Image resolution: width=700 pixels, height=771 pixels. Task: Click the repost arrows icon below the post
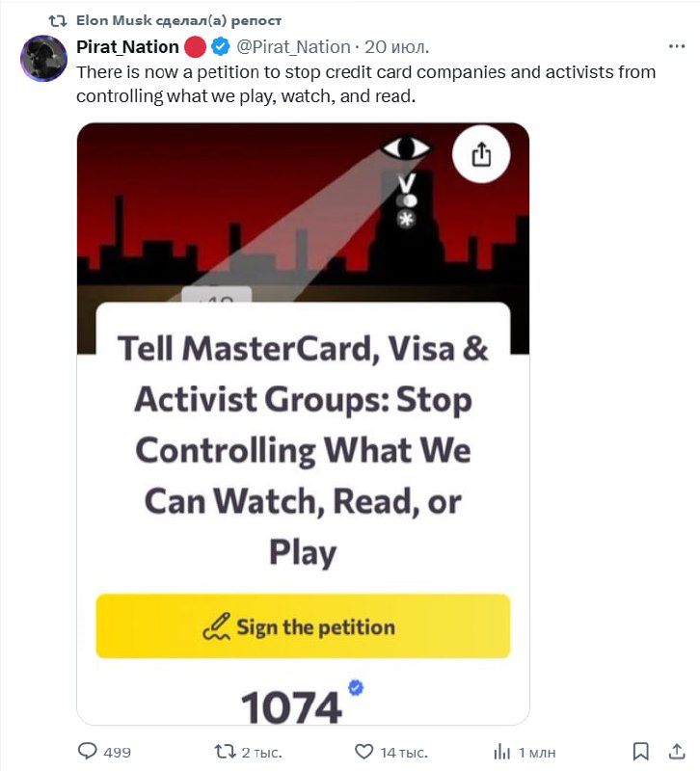click(x=225, y=752)
